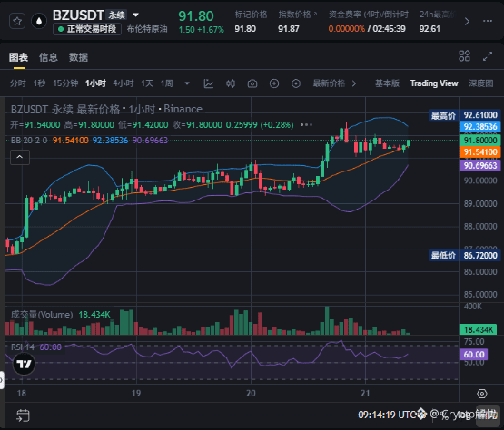Click the purple 90.69663 lower band tag
The width and height of the screenshot is (504, 430).
pos(479,166)
